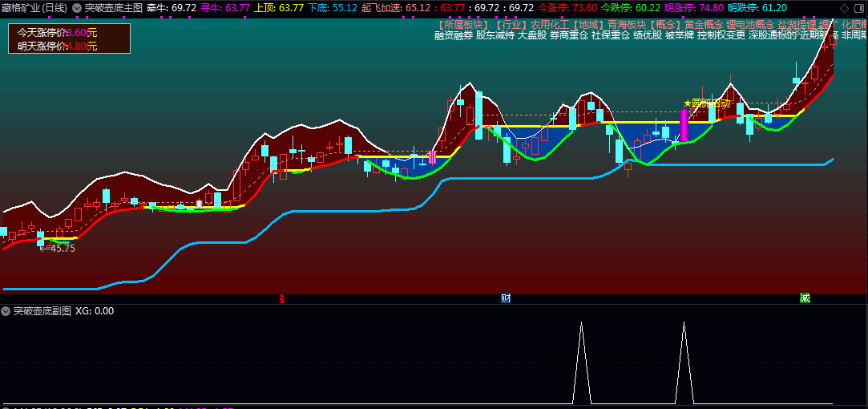Expand the 突破壶底主图 indicator dropdown

click(x=77, y=8)
